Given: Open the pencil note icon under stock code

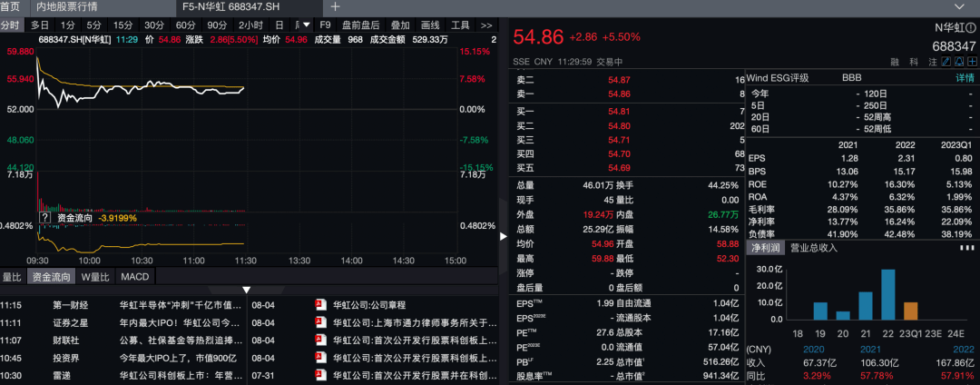Looking at the screenshot, I should (946, 62).
